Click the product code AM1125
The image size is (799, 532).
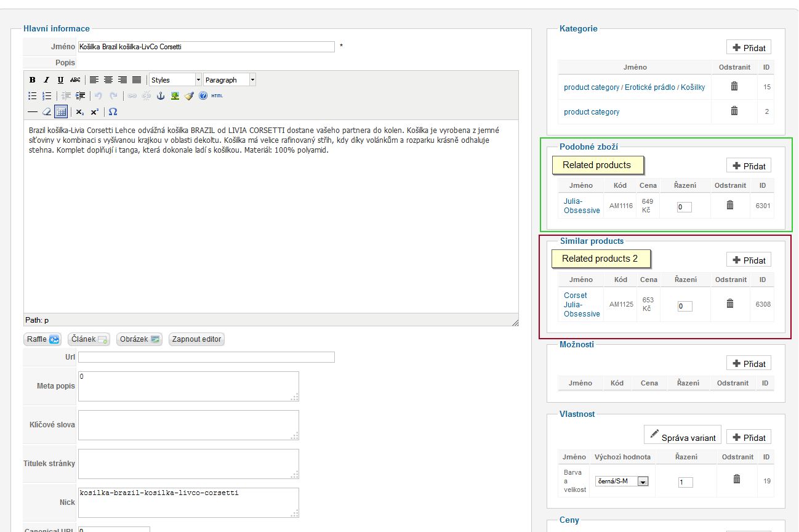(x=621, y=304)
